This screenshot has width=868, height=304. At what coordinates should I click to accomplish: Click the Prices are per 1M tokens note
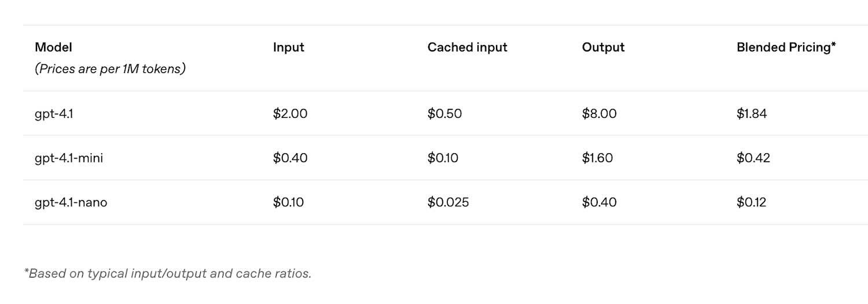point(110,69)
